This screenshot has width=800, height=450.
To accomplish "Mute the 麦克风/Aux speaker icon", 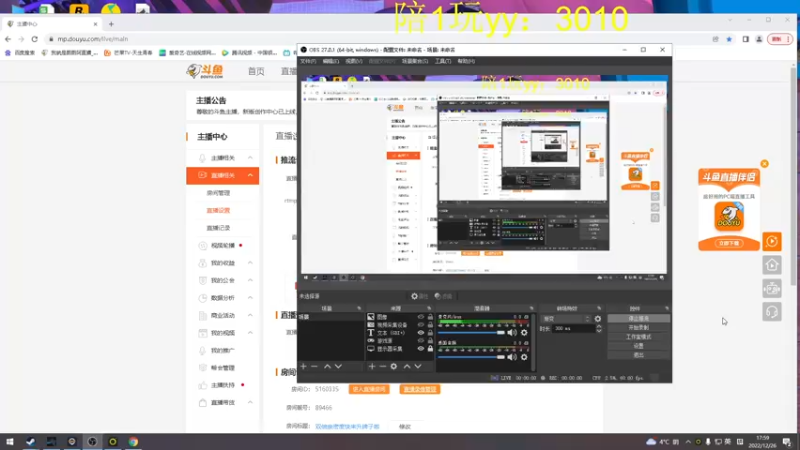I will pyautogui.click(x=512, y=333).
